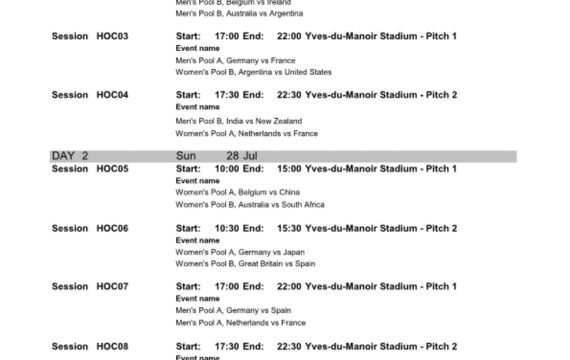This screenshot has height=360, width=570.
Task: Click the Women's Pool A, Belgium vs China line
Action: 237,192
